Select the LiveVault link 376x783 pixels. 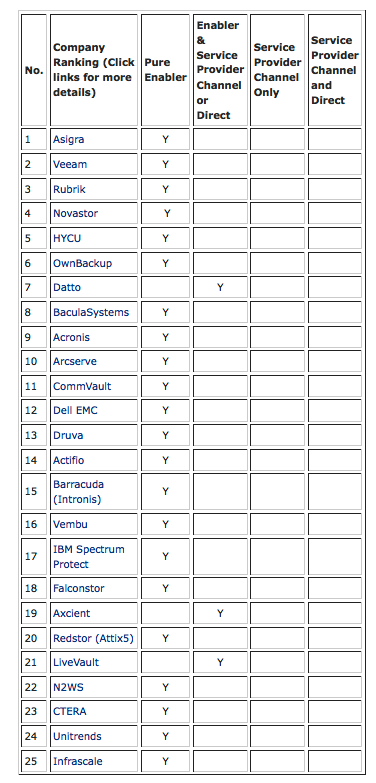76,662
